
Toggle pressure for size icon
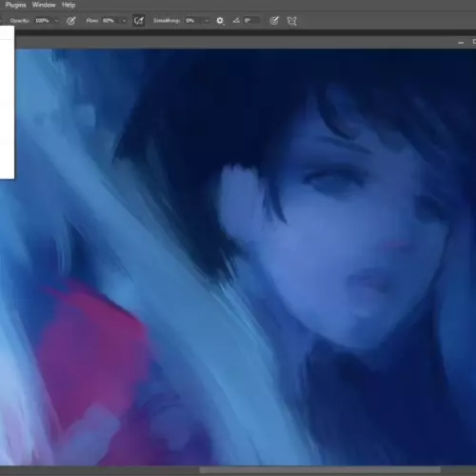click(x=274, y=21)
